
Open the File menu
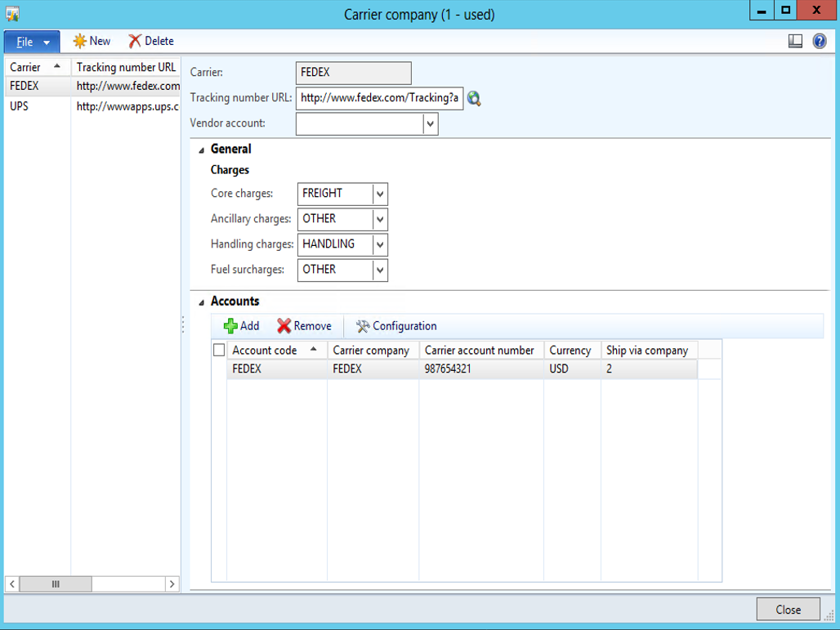32,42
